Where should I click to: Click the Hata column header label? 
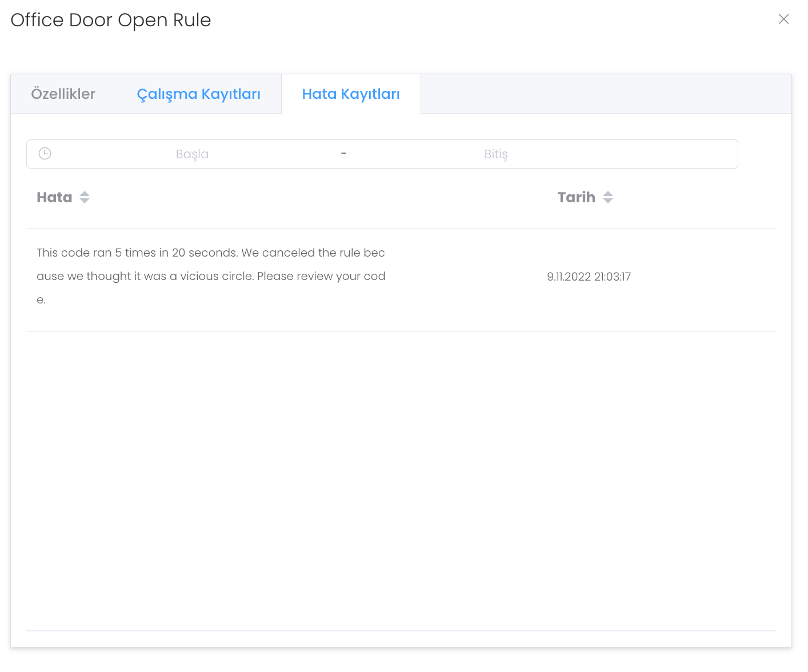coord(54,198)
